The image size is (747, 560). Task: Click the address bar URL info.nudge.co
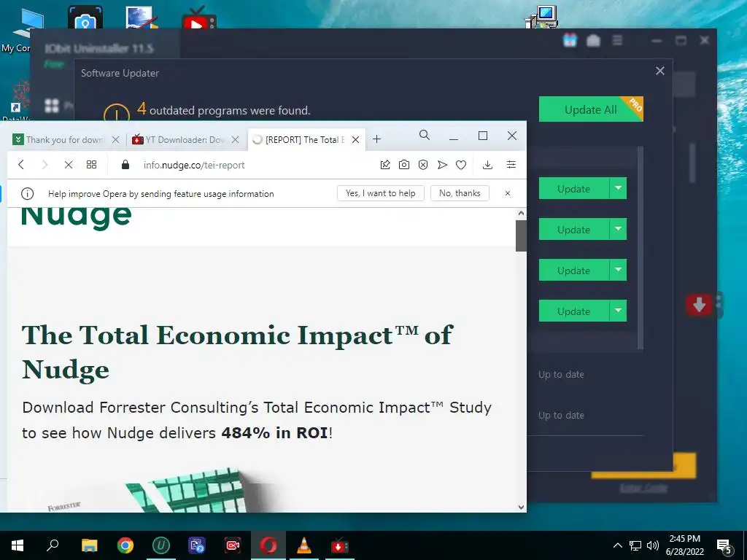pyautogui.click(x=194, y=166)
